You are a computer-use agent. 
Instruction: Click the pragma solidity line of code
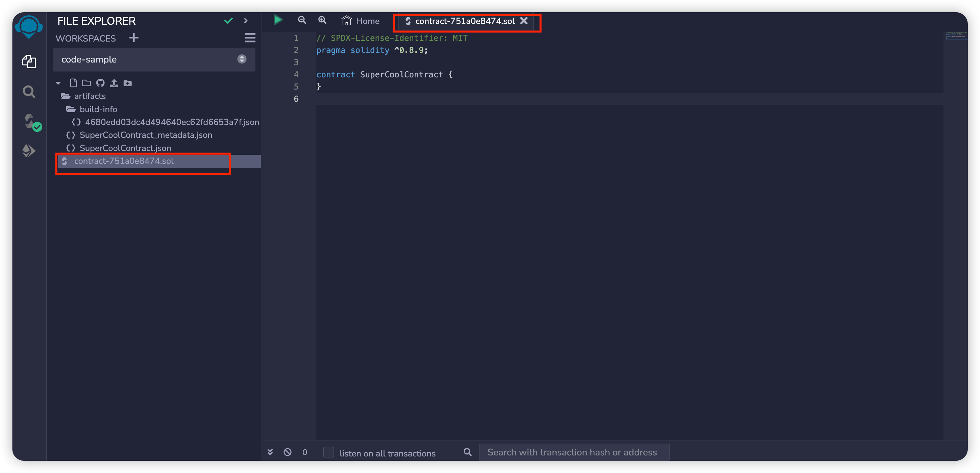[x=372, y=50]
